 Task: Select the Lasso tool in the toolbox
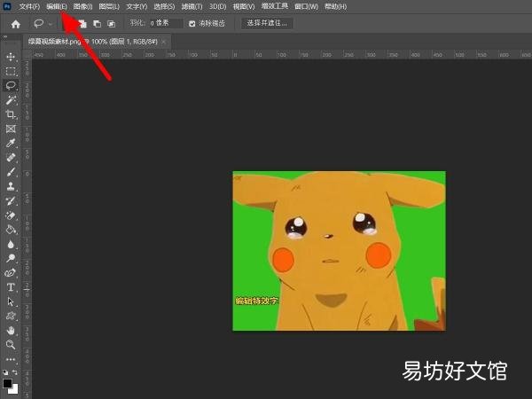11,85
